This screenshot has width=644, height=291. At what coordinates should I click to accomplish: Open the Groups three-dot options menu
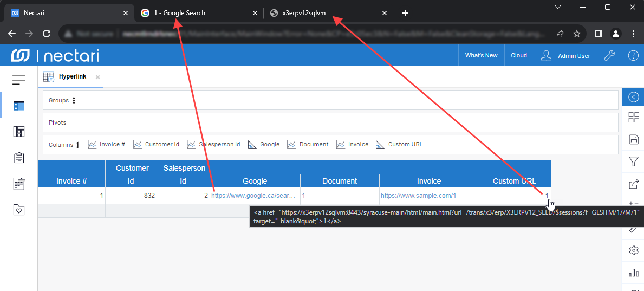coord(74,100)
